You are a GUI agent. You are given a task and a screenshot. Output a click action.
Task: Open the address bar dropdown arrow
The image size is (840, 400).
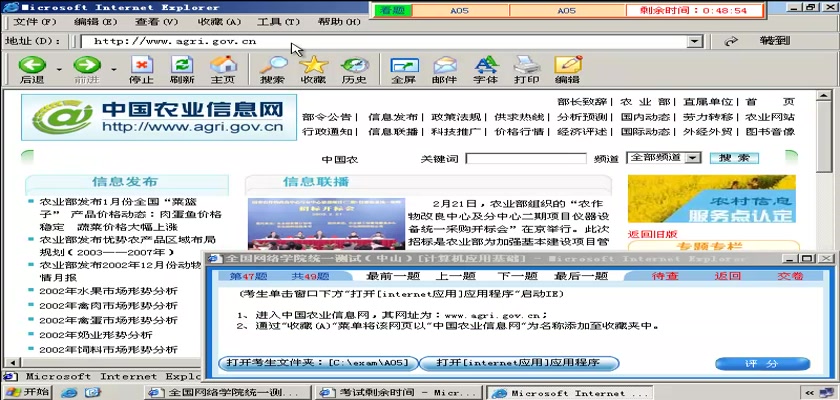695,42
